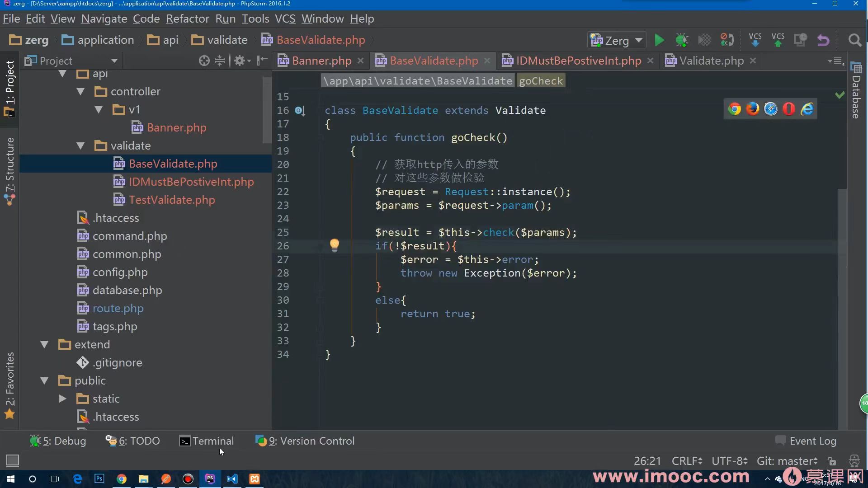Click the VCS history icon in the toolbar
The width and height of the screenshot is (868, 488).
(801, 40)
